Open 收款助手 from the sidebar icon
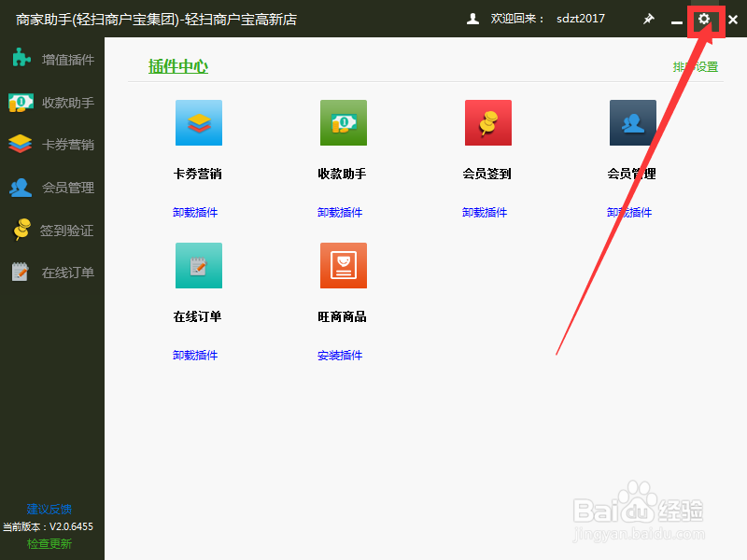Viewport: 747px width, 560px height. 21,103
